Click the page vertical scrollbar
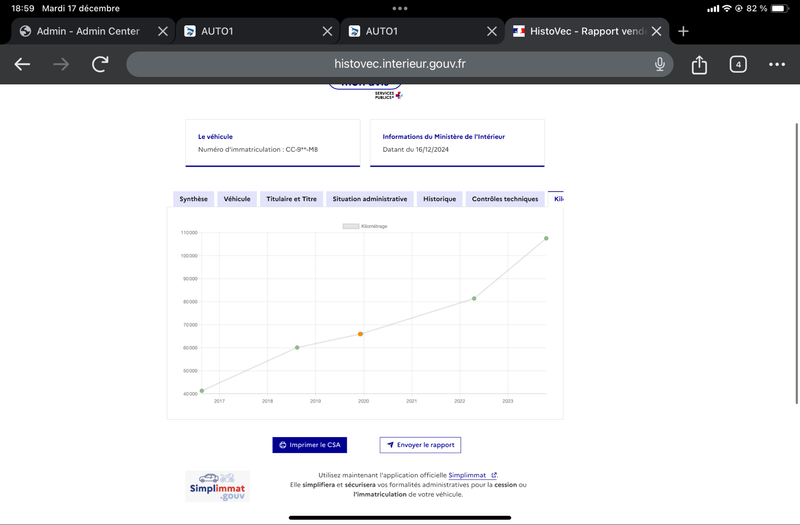Screen dimensions: 800x525 tap(797, 263)
